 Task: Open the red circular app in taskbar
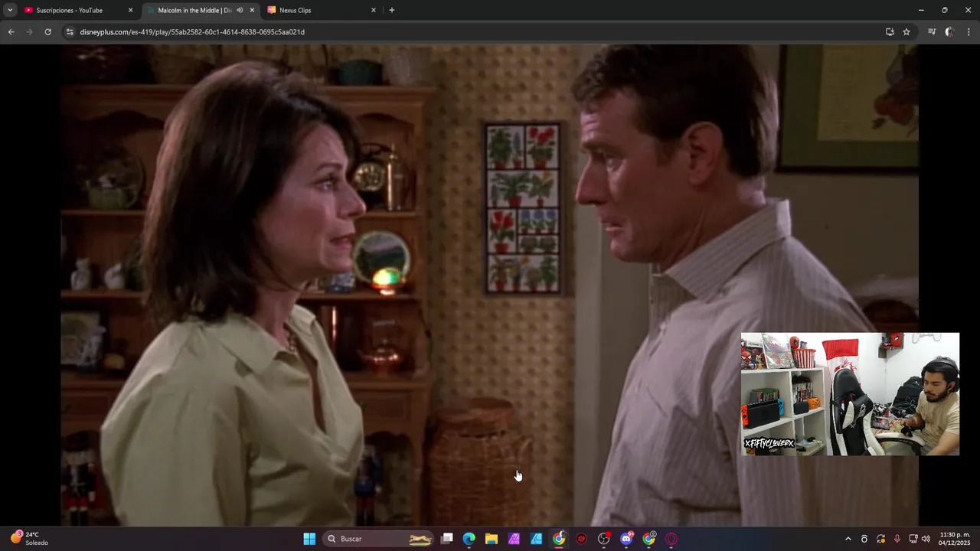(581, 539)
